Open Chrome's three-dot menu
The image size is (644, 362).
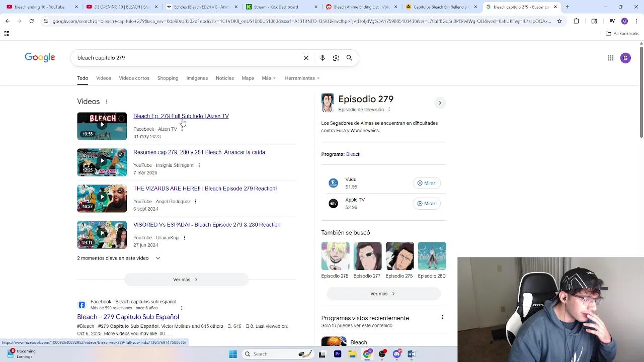(636, 21)
